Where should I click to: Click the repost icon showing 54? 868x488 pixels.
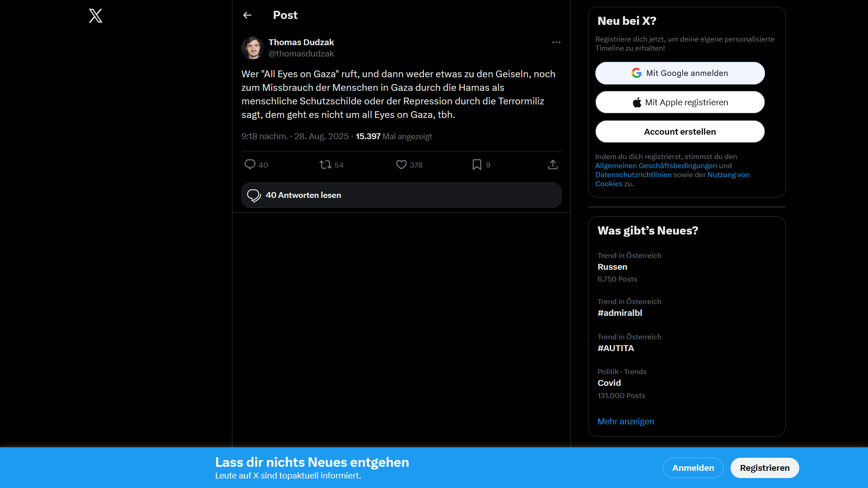pos(325,164)
